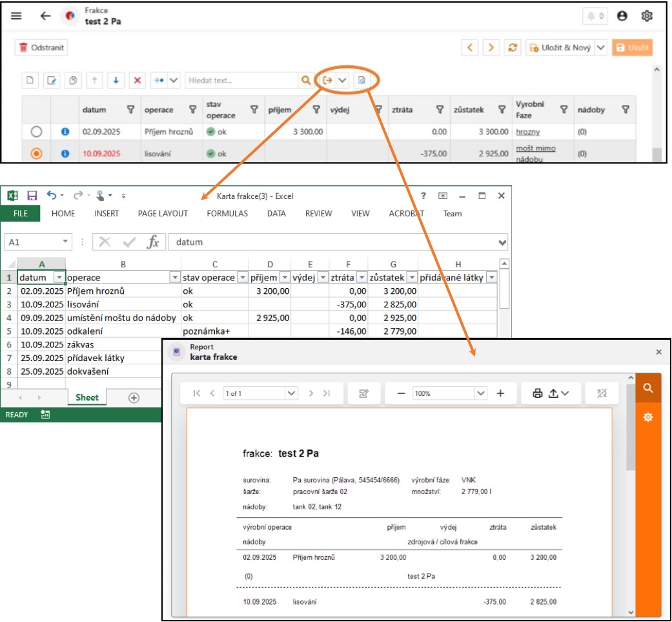This screenshot has height=622, width=672.
Task: Open the PAGE LAYOUT ribbon tab
Action: point(163,214)
